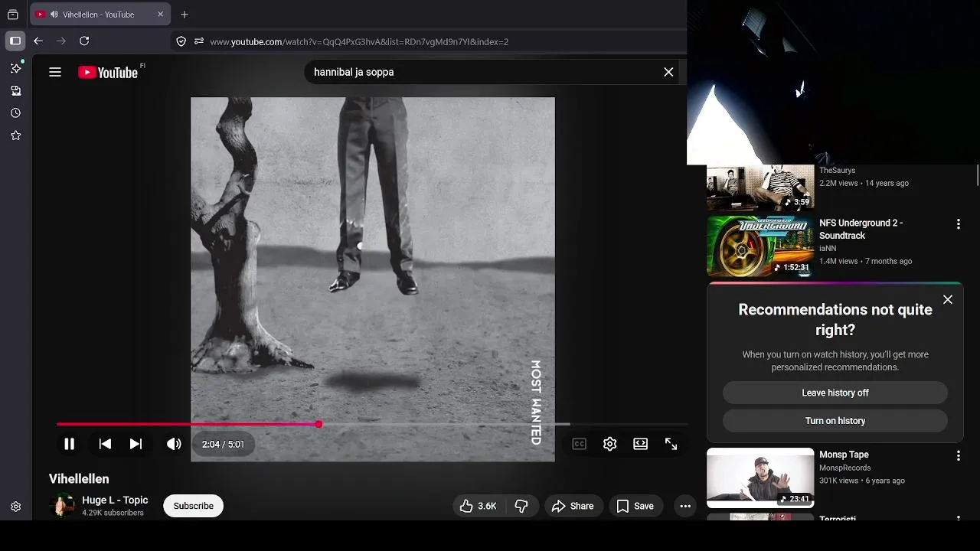Mute the video volume speaker icon
The height and width of the screenshot is (551, 980).
tap(174, 444)
